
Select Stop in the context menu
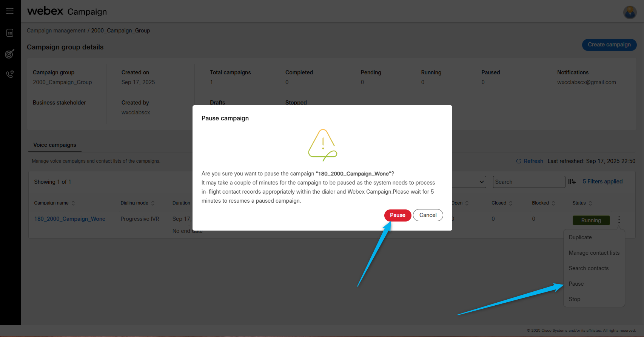(575, 299)
